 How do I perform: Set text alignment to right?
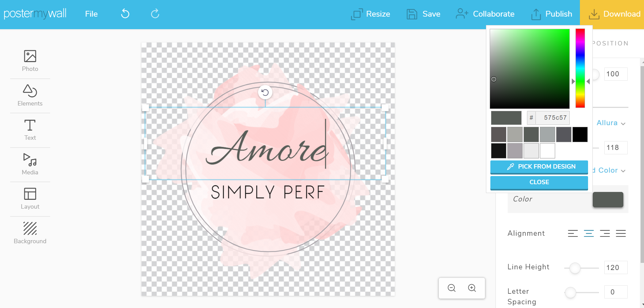605,233
